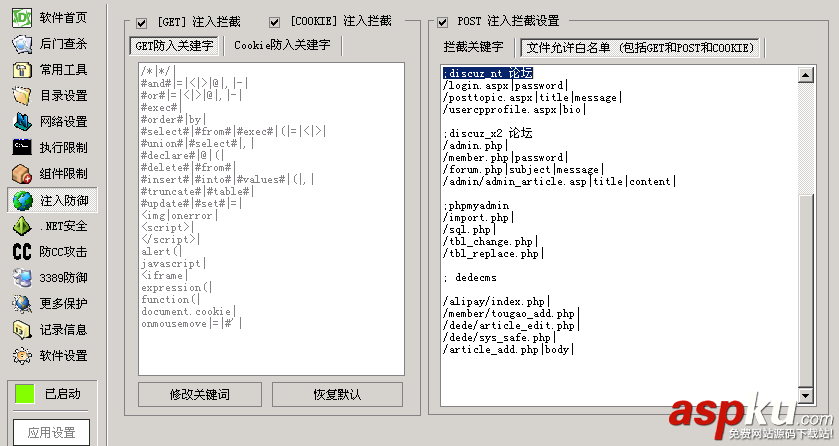Click '/member.php|password|' line

point(505,158)
